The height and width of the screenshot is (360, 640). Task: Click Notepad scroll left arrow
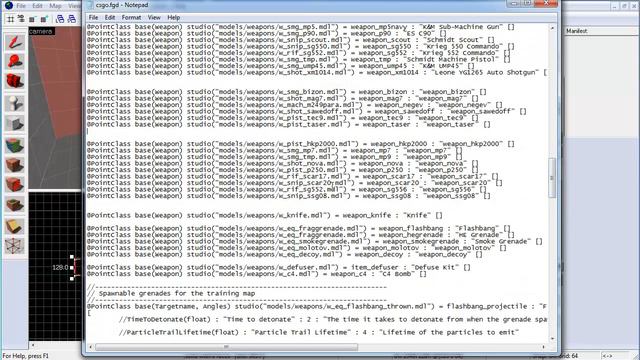tap(91, 347)
